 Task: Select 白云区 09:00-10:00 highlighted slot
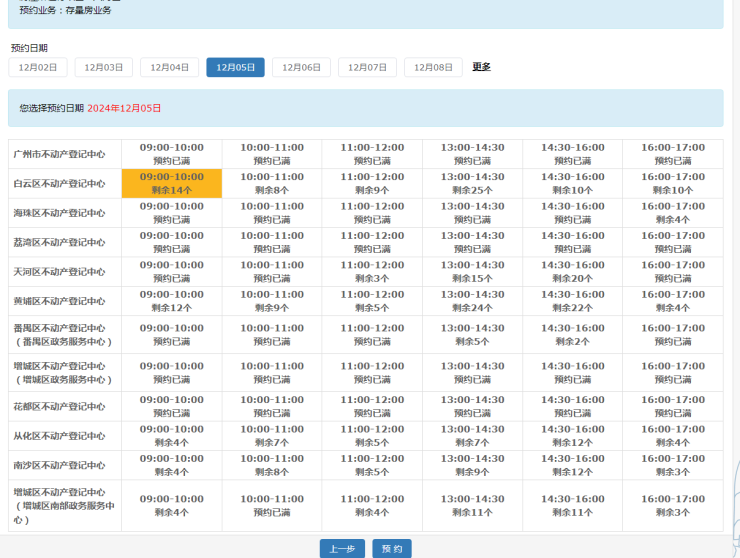pos(171,183)
